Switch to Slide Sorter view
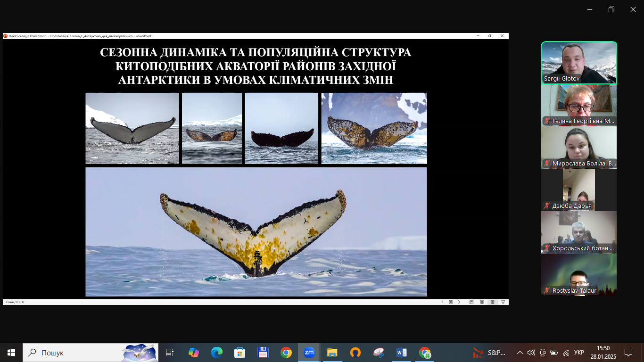The width and height of the screenshot is (644, 362). click(x=482, y=302)
